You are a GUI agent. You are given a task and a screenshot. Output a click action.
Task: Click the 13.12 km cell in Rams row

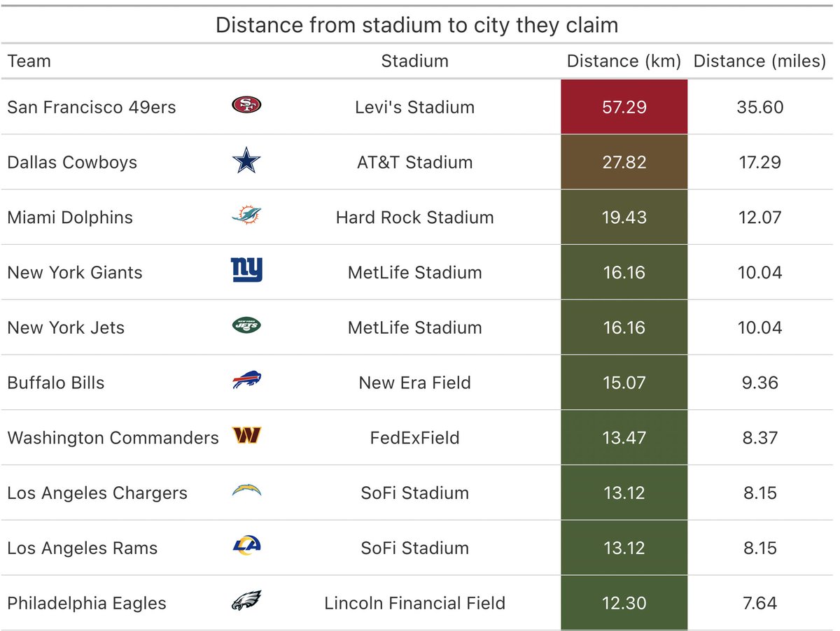pos(624,548)
